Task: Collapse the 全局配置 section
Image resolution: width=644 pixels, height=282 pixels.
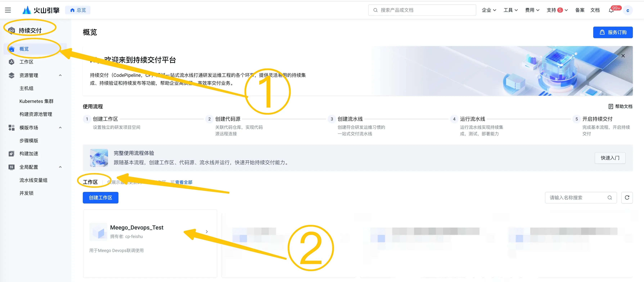Action: point(60,167)
